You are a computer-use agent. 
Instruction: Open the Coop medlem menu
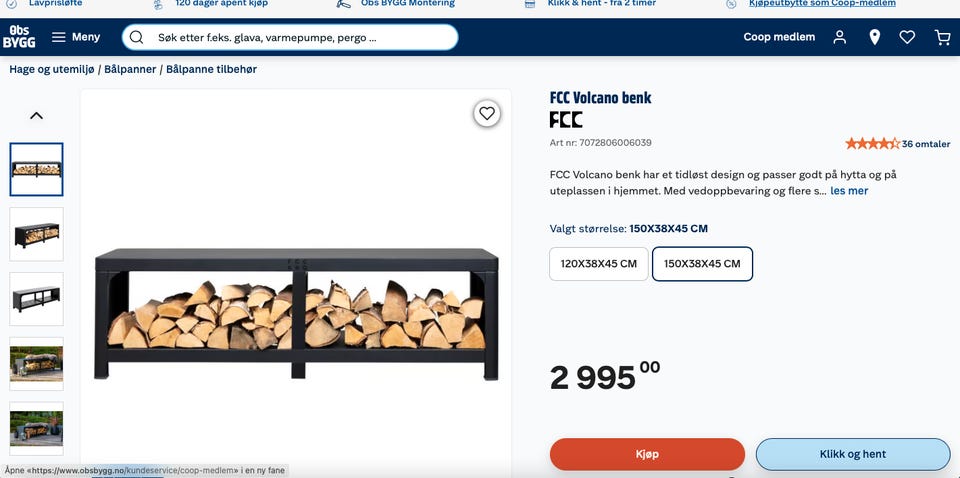779,37
